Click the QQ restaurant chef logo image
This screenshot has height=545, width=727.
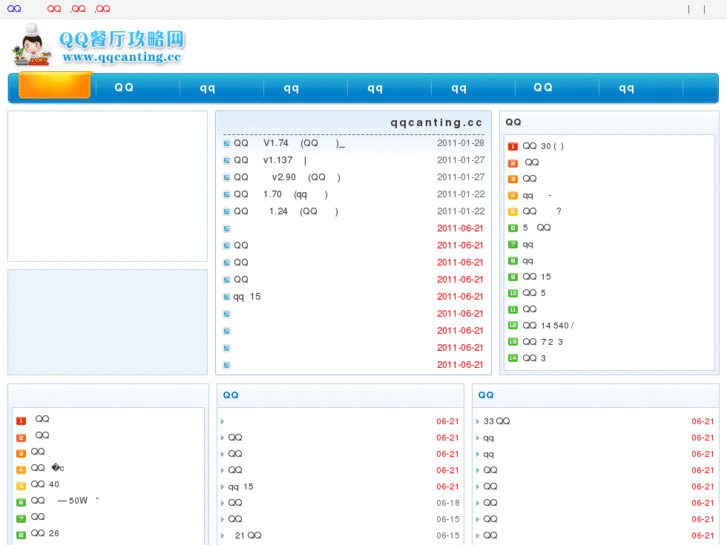(x=32, y=45)
